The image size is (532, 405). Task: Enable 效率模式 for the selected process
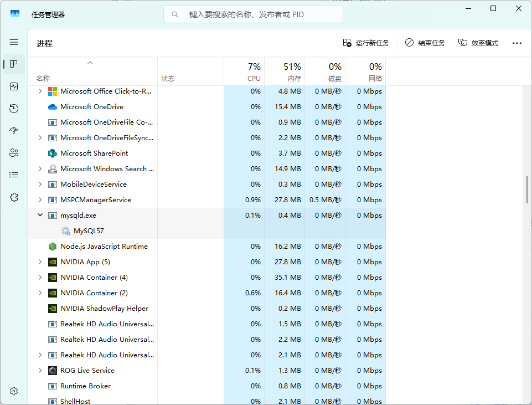click(478, 43)
